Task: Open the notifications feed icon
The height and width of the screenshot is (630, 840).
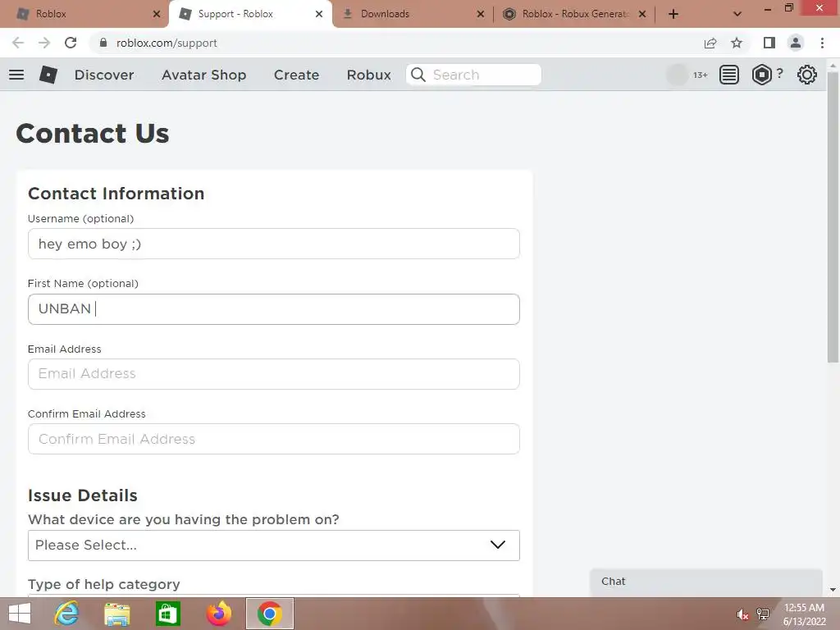Action: click(x=728, y=75)
